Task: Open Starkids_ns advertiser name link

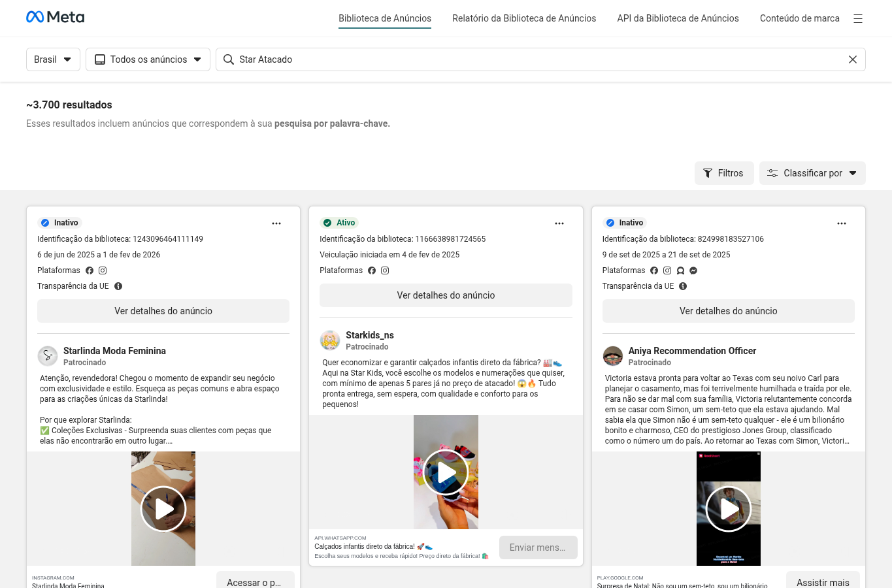Action: pos(370,335)
